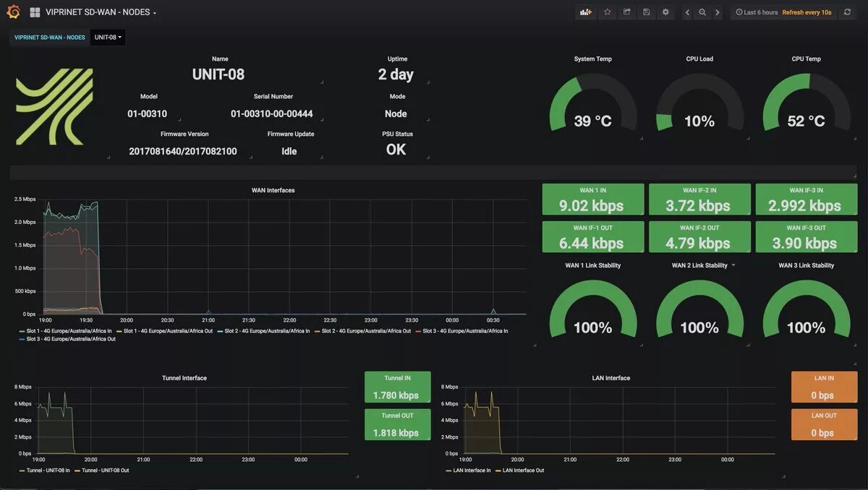The height and width of the screenshot is (490, 868).
Task: Click the CPU Load panel title
Action: (699, 59)
